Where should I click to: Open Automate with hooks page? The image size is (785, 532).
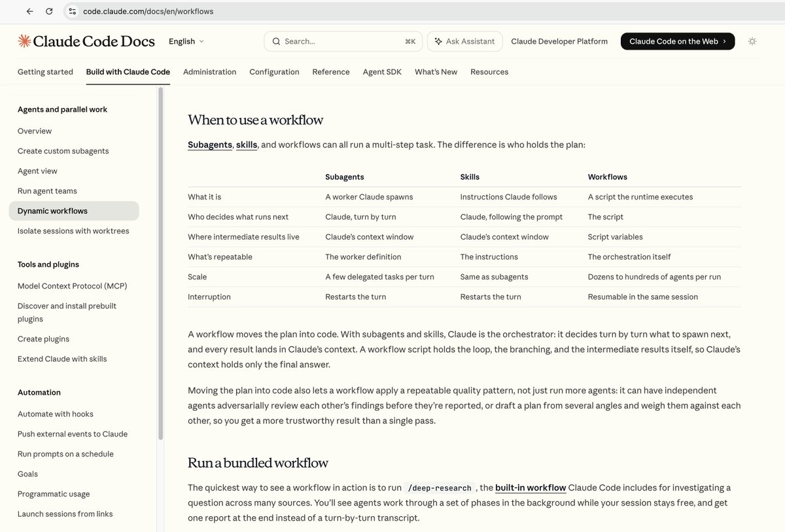(56, 414)
